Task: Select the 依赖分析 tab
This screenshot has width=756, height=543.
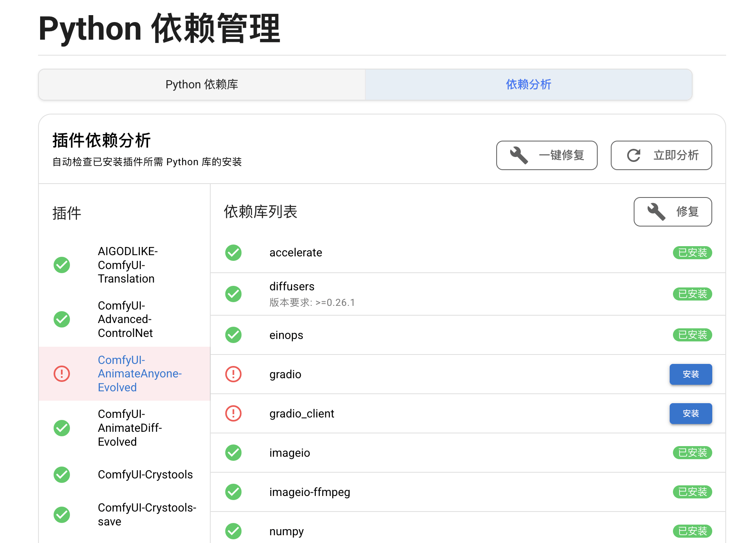Action: (x=529, y=85)
